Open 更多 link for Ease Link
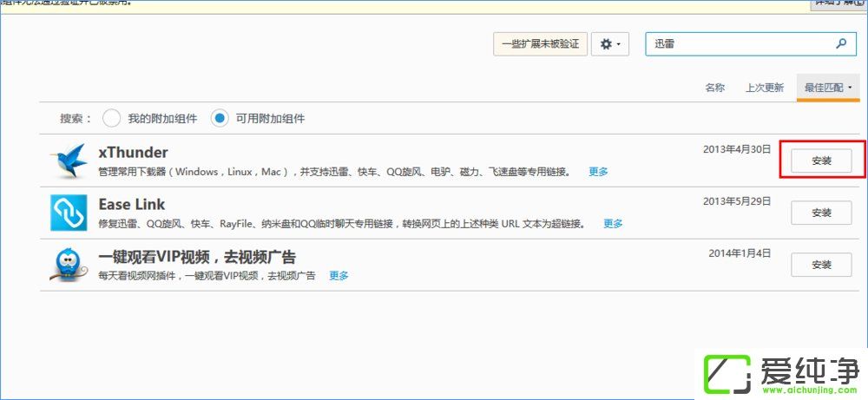868x400 pixels. (613, 224)
